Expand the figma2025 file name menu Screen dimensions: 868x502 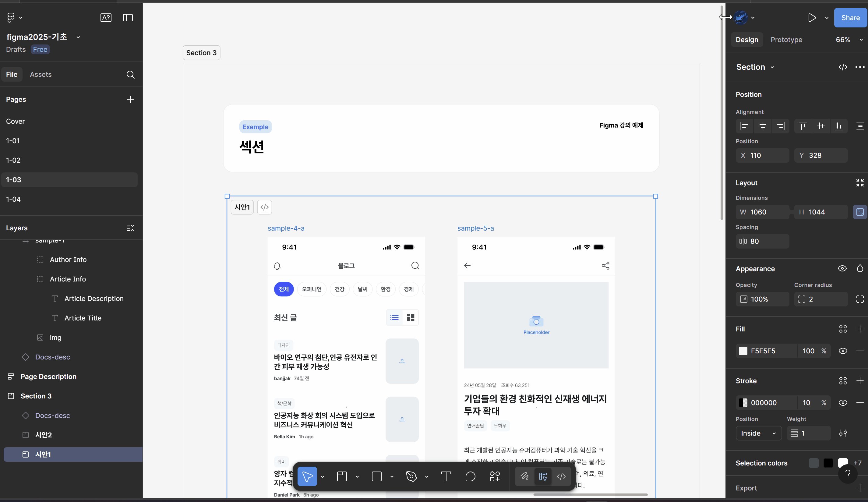point(78,37)
